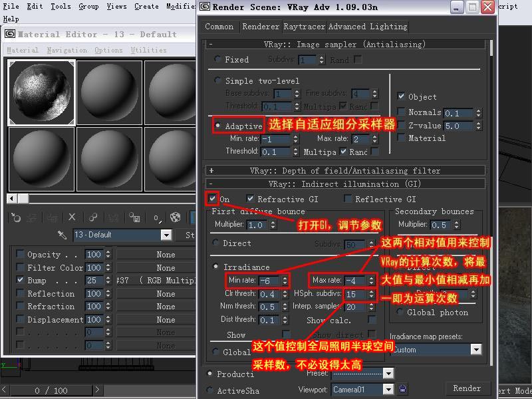Open the Help menu
Image resolution: width=532 pixels, height=399 pixels.
click(11, 19)
